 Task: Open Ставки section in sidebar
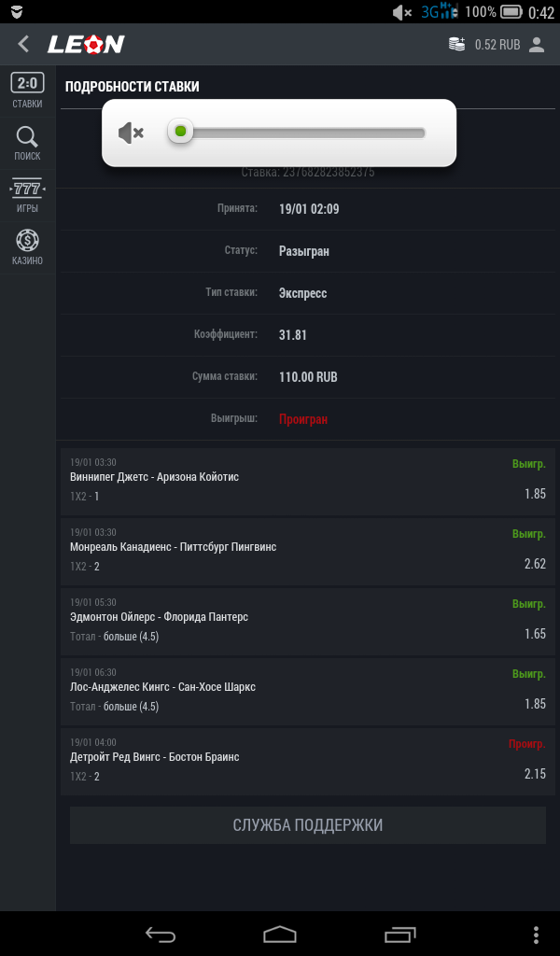(x=27, y=91)
